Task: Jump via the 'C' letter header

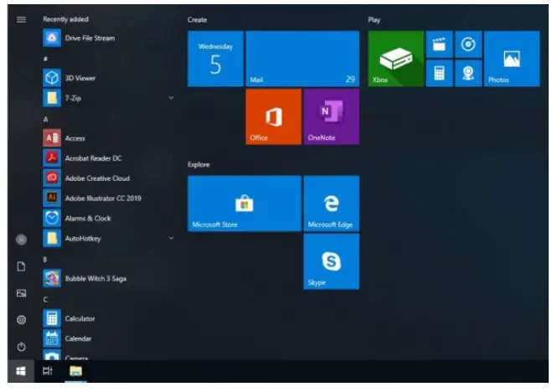Action: click(x=45, y=300)
